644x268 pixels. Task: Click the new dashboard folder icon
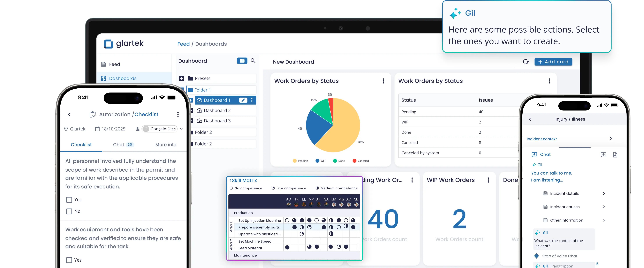pyautogui.click(x=242, y=61)
